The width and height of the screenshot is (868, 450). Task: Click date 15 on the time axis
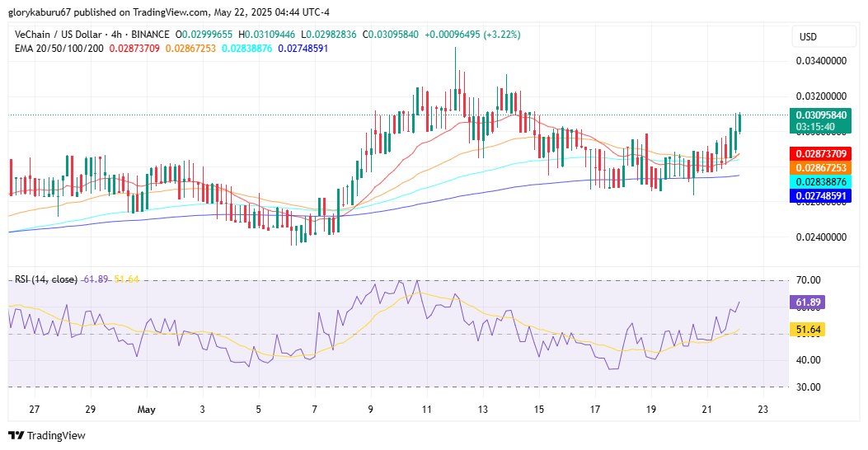click(538, 410)
